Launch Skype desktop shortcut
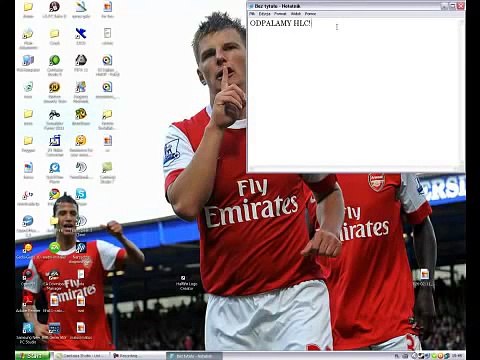The width and height of the screenshot is (480, 360). click(81, 194)
